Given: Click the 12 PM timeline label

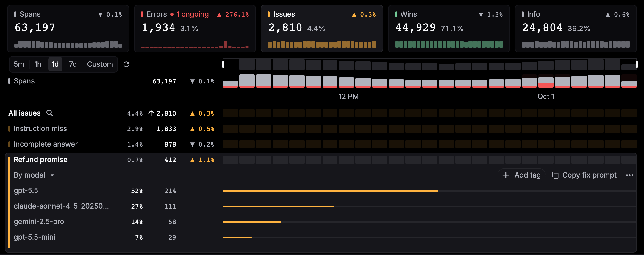Looking at the screenshot, I should [x=348, y=97].
